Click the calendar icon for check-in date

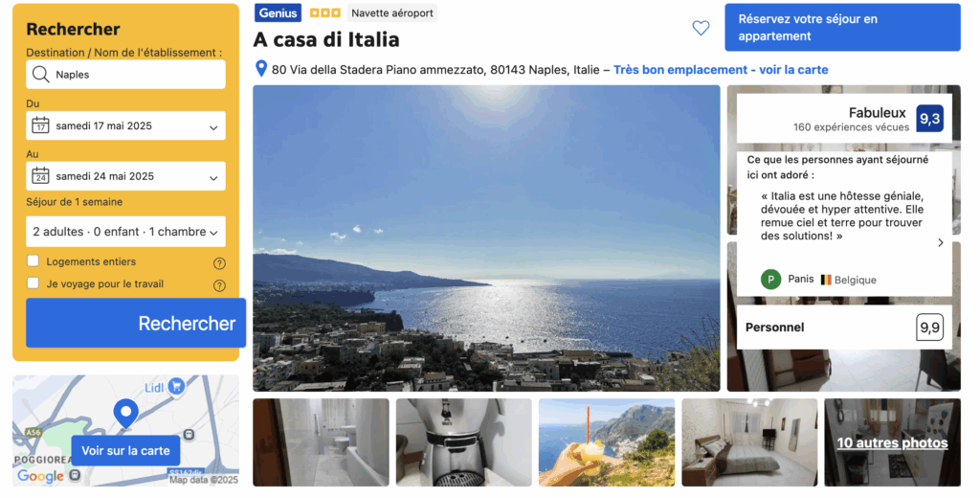click(x=40, y=125)
